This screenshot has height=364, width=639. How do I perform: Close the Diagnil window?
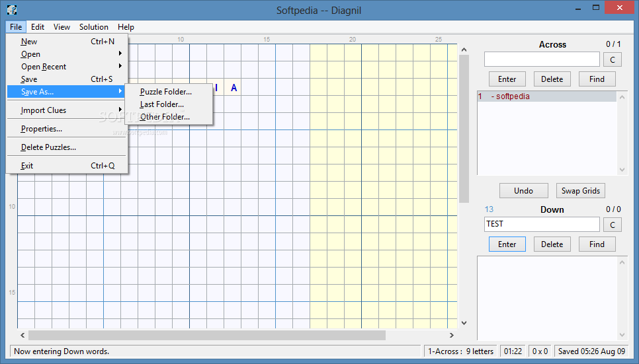point(619,8)
